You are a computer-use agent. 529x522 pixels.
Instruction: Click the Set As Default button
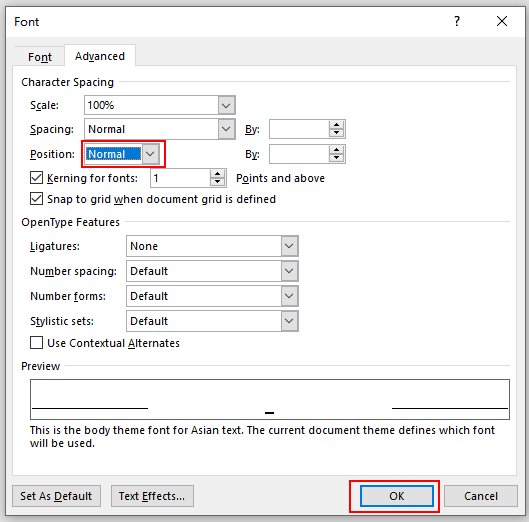56,496
